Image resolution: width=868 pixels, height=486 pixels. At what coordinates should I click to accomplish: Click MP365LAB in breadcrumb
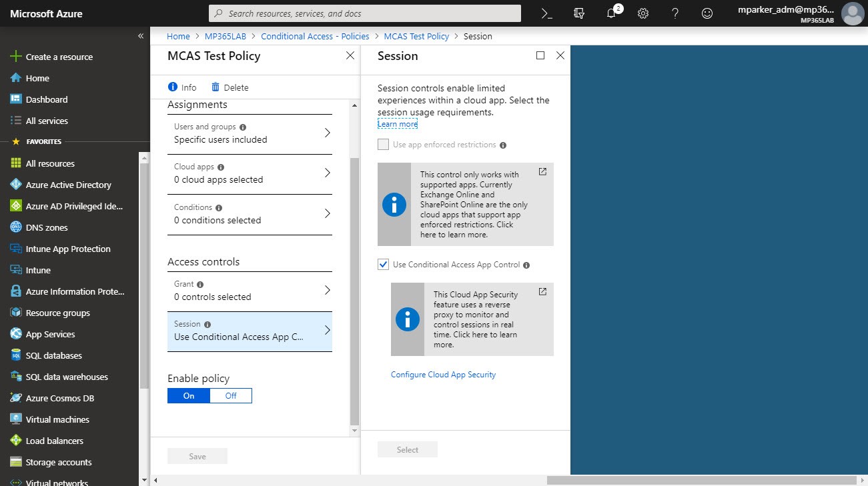(x=226, y=36)
